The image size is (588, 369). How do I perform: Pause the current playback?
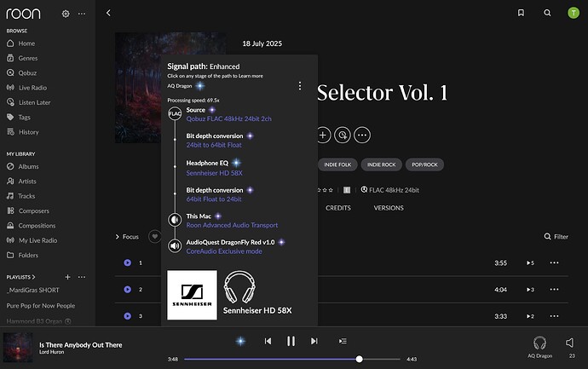click(291, 341)
